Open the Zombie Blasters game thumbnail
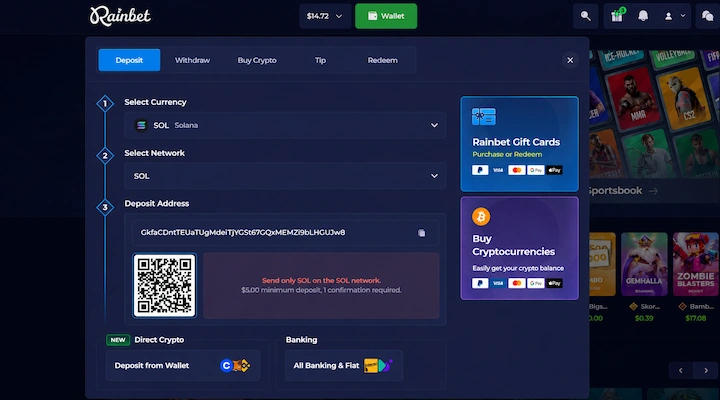 [x=696, y=264]
